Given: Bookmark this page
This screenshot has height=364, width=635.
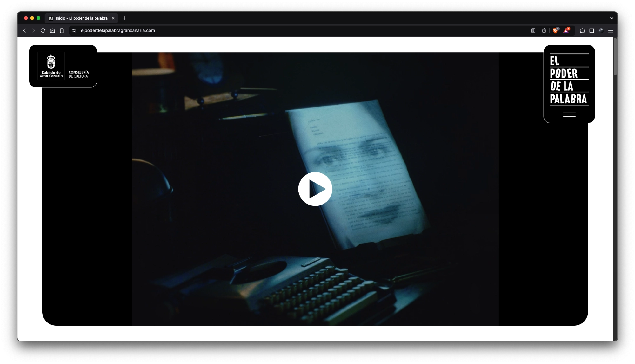Looking at the screenshot, I should [62, 31].
